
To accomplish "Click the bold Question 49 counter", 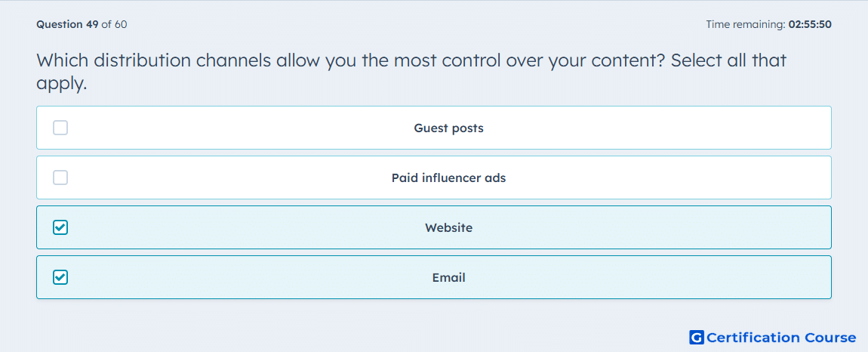I will point(67,24).
